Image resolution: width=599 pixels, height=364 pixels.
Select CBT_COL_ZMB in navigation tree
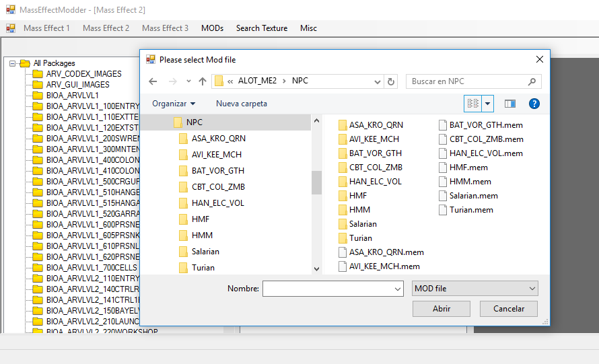212,187
